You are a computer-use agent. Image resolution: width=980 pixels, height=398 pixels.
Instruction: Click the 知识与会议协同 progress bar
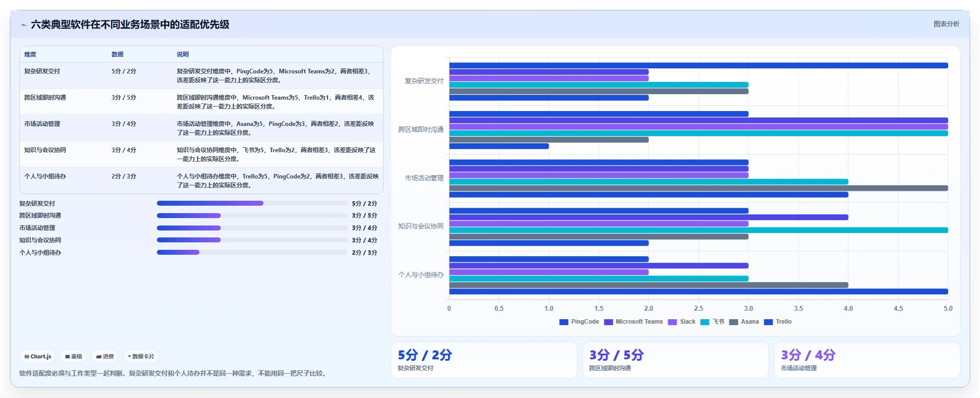[252, 240]
